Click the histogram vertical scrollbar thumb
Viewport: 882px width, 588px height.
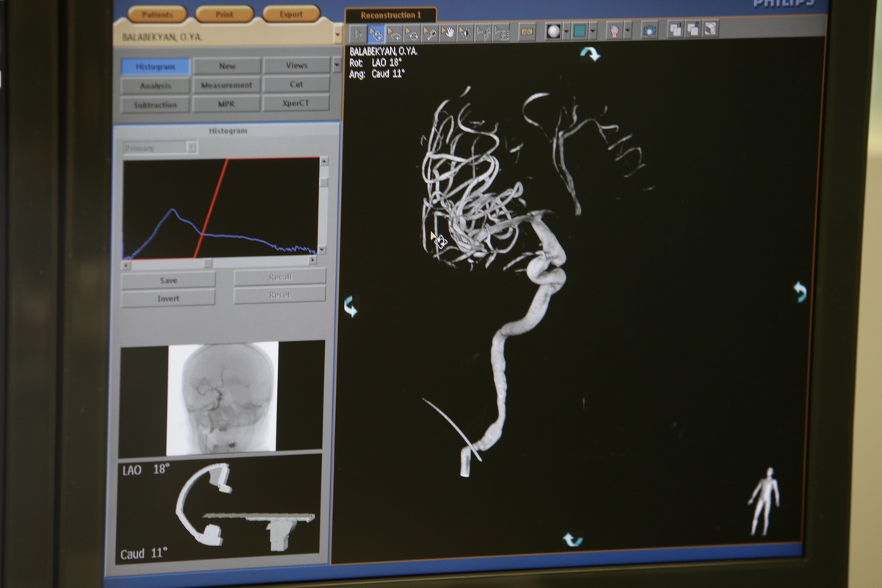[x=324, y=181]
